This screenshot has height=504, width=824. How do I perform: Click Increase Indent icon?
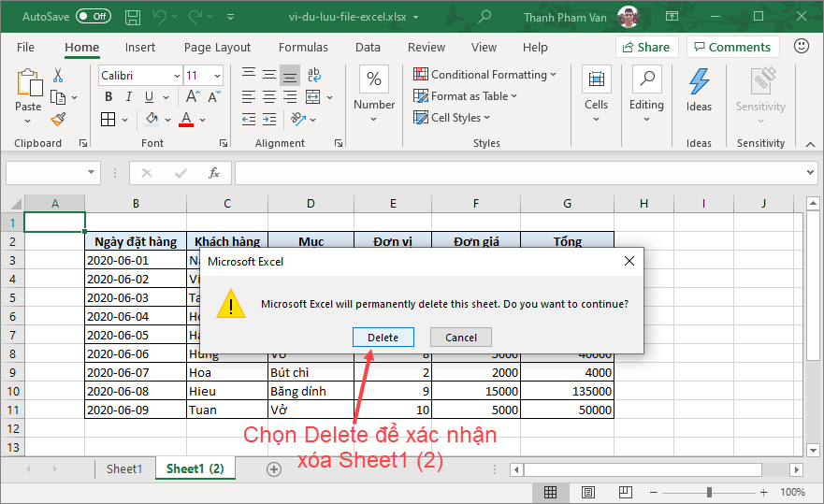tap(269, 120)
